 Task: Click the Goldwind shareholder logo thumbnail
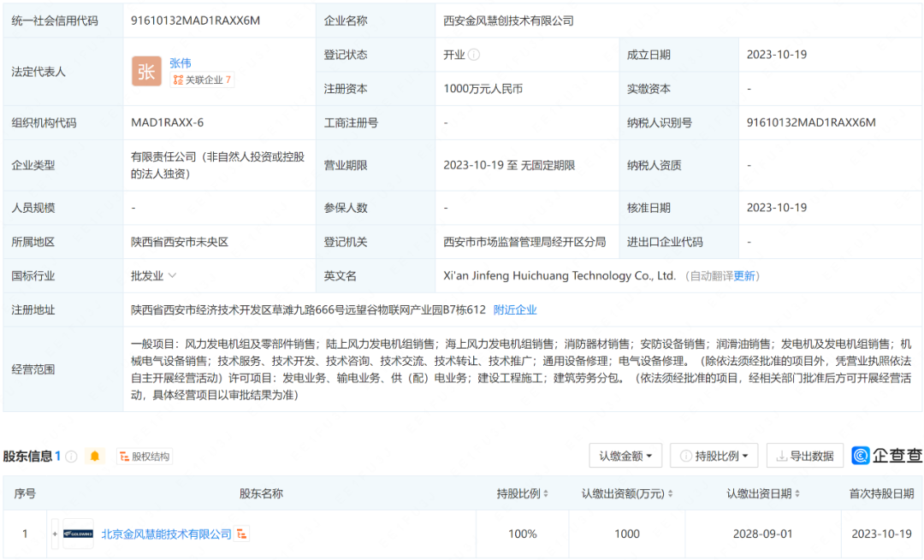[x=78, y=533]
